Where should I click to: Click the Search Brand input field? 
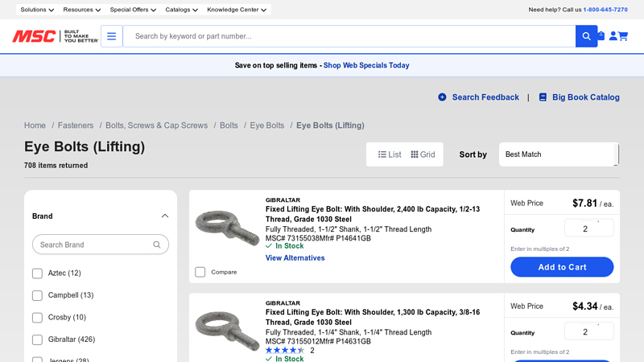(x=94, y=245)
